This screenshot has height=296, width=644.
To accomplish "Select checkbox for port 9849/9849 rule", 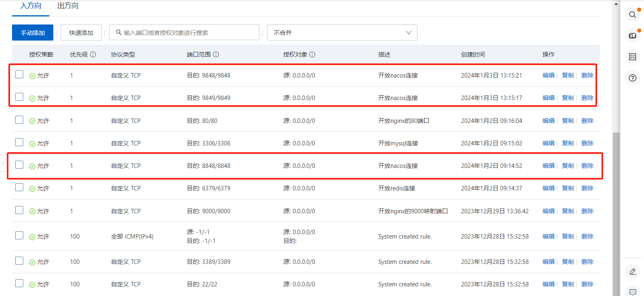I will pyautogui.click(x=19, y=97).
